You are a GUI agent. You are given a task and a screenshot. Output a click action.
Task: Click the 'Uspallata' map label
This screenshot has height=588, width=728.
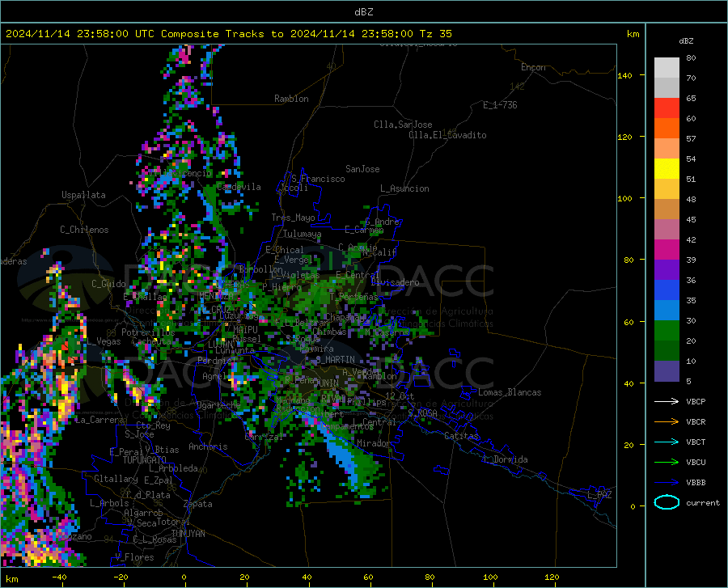coord(83,196)
